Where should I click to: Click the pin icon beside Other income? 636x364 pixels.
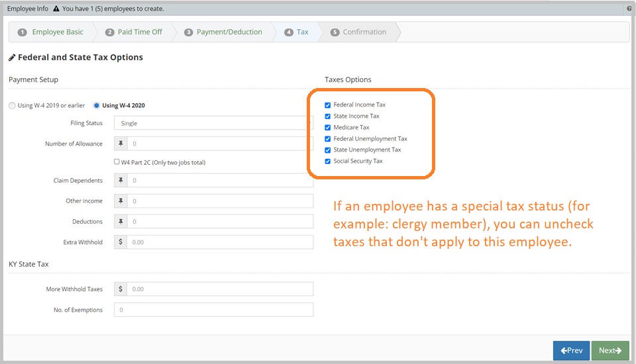121,201
